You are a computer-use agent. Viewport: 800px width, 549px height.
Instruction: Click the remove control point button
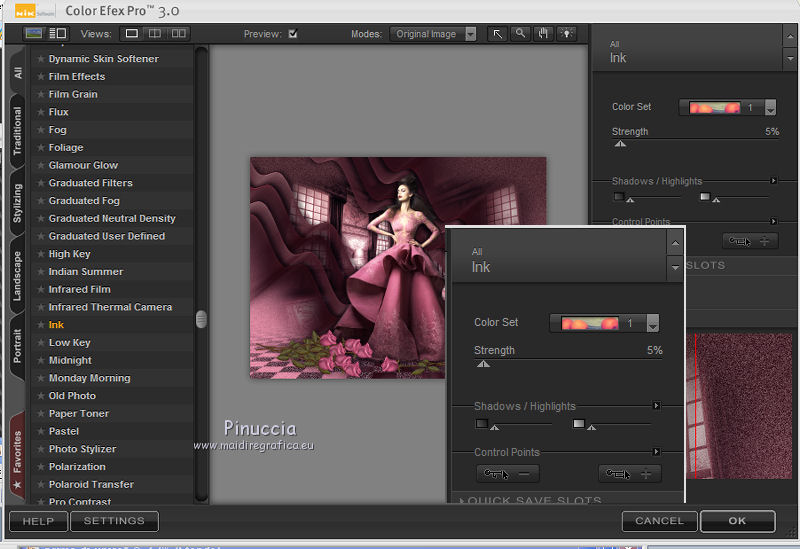click(507, 474)
